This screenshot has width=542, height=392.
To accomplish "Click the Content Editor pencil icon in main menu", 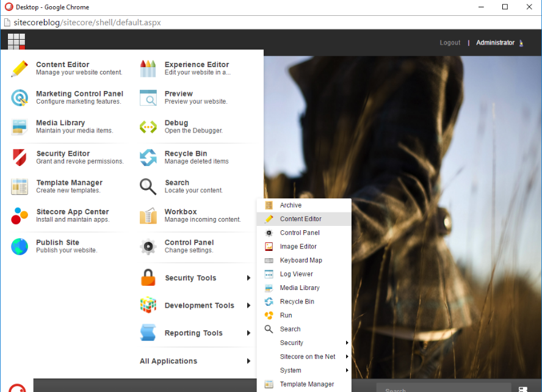I will (20, 68).
